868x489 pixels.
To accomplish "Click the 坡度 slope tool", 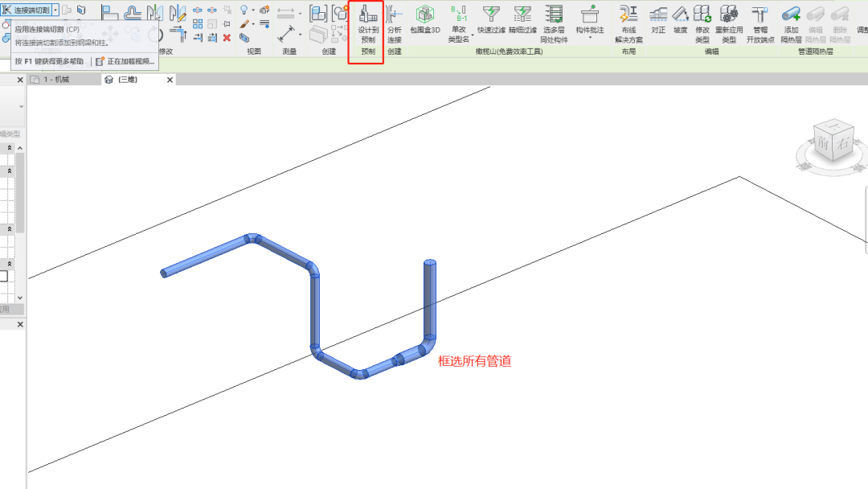I will point(681,19).
